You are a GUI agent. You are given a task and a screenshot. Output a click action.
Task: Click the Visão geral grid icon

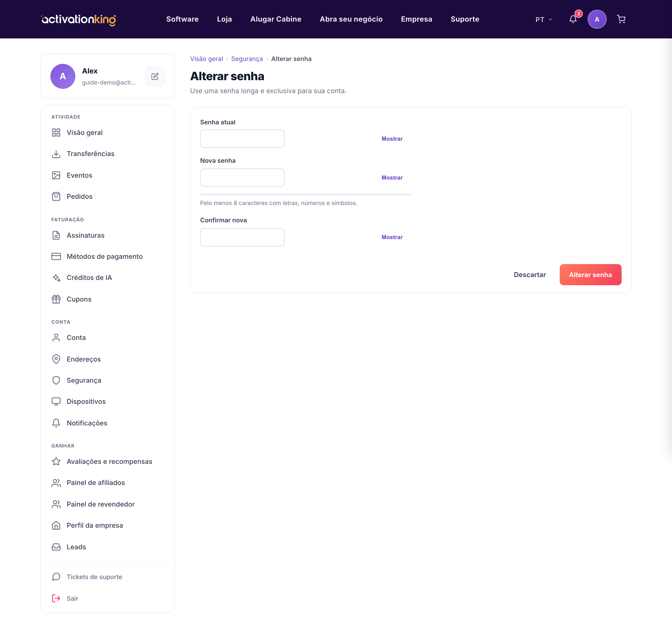pyautogui.click(x=56, y=133)
